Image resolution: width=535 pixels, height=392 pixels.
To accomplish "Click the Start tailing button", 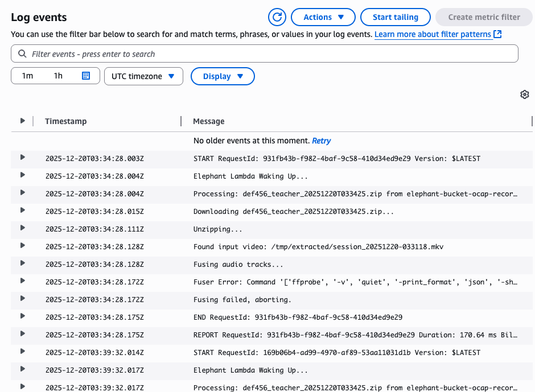I will point(395,17).
